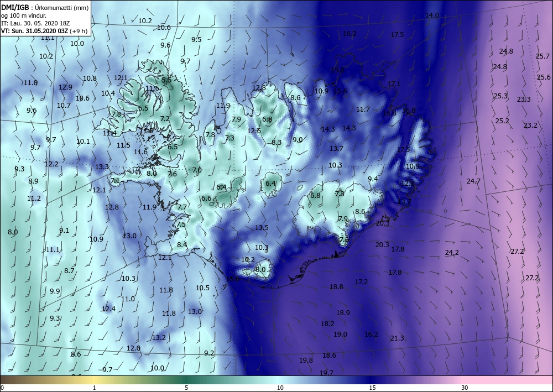Click the 7.1 value on the map

tap(115, 181)
